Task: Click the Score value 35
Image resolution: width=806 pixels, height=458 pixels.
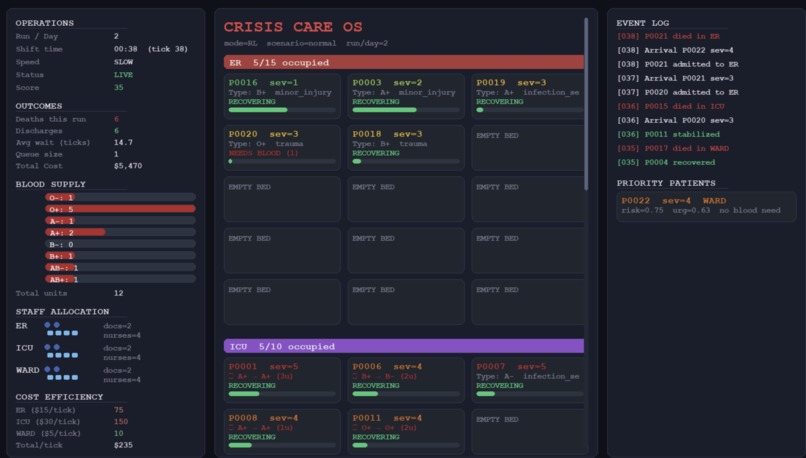Action: 119,87
